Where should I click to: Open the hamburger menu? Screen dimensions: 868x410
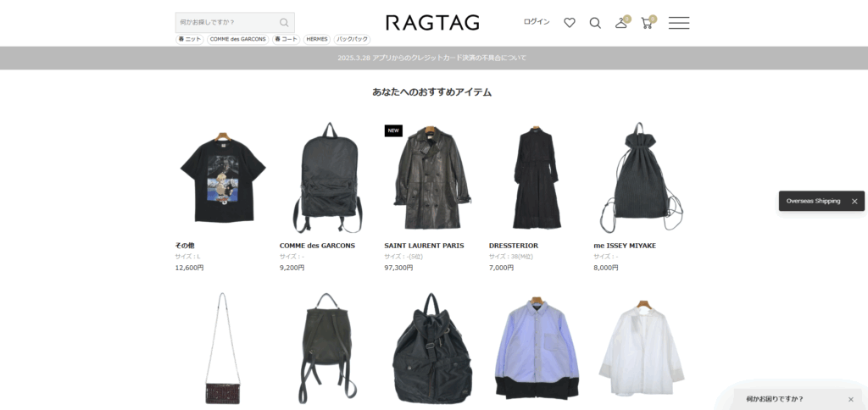click(x=678, y=23)
